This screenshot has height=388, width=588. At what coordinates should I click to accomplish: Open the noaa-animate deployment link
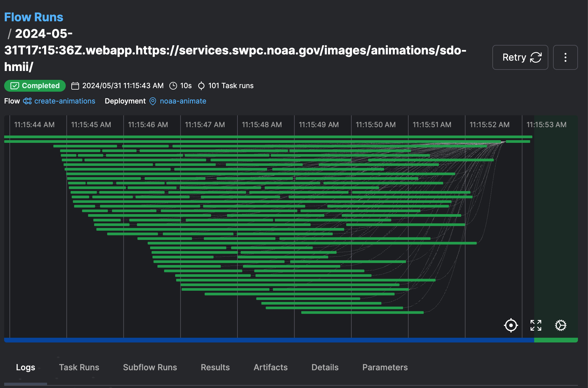coord(183,101)
